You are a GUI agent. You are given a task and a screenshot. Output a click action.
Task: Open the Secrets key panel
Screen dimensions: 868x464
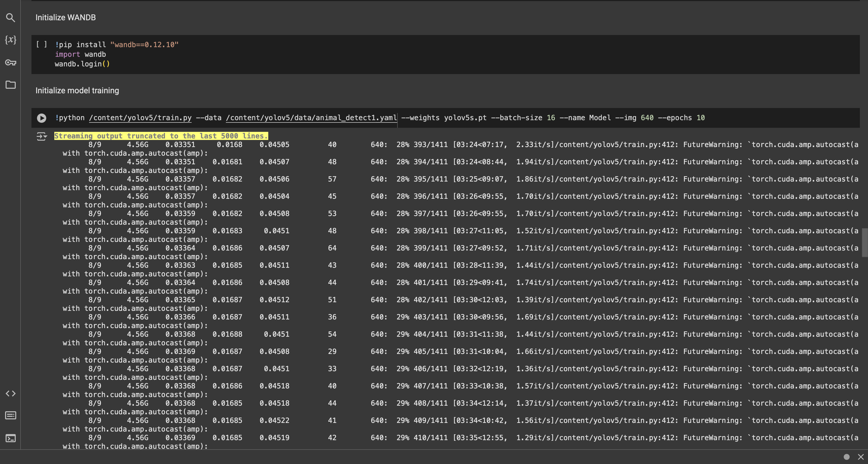pyautogui.click(x=10, y=62)
